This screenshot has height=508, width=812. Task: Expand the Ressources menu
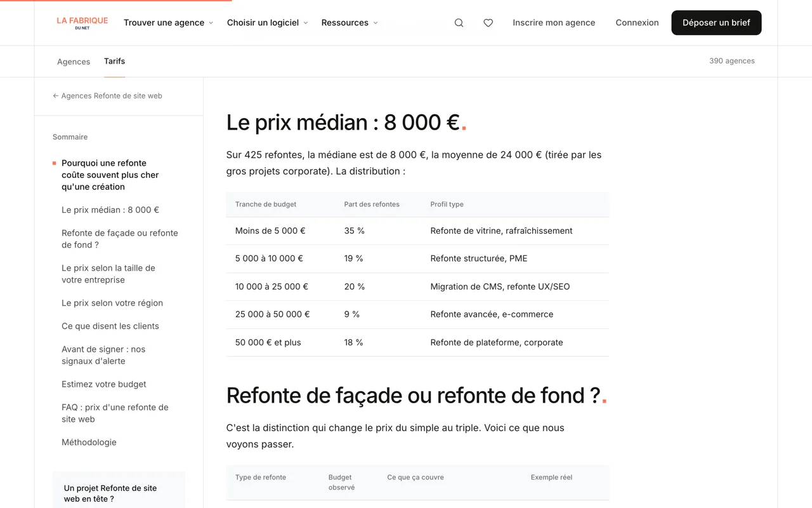[350, 23]
